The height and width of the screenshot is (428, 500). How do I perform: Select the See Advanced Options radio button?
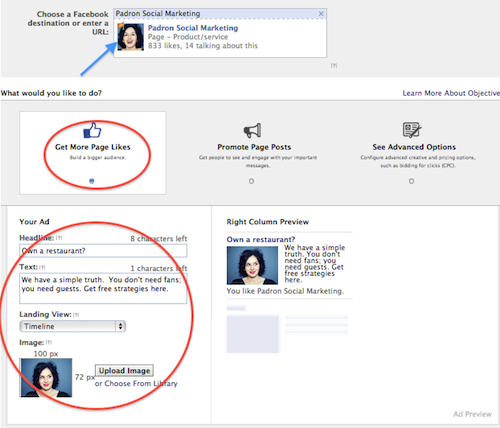click(x=411, y=181)
